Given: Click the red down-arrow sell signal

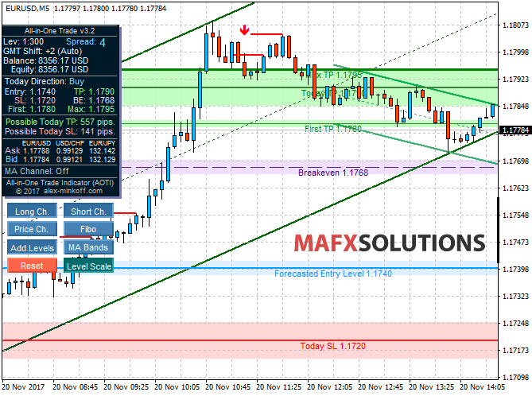Looking at the screenshot, I should tap(244, 30).
